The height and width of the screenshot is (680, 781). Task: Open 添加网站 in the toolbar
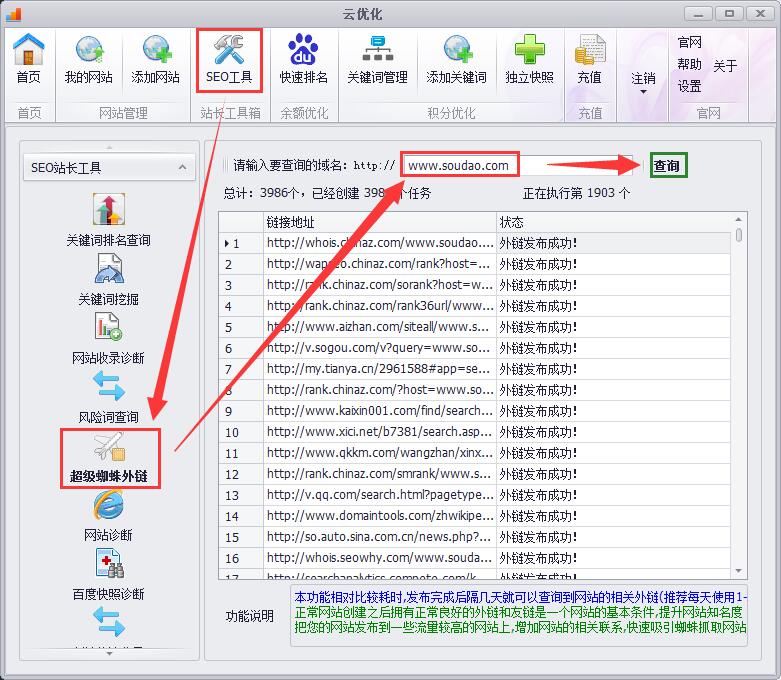click(155, 58)
